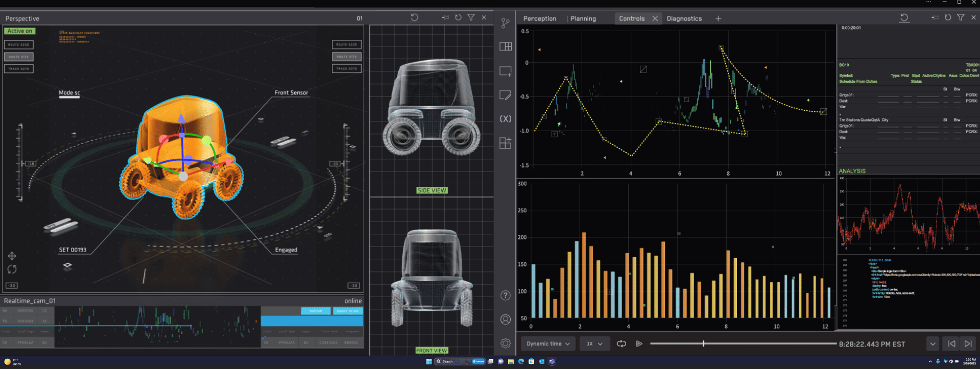Open File Explorer from taskbar

[511, 361]
